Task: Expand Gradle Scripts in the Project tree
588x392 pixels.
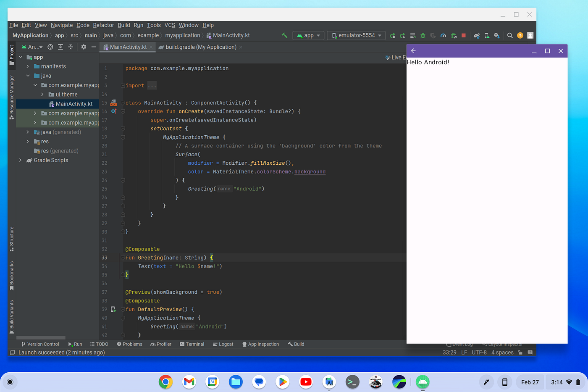Action: (20, 160)
